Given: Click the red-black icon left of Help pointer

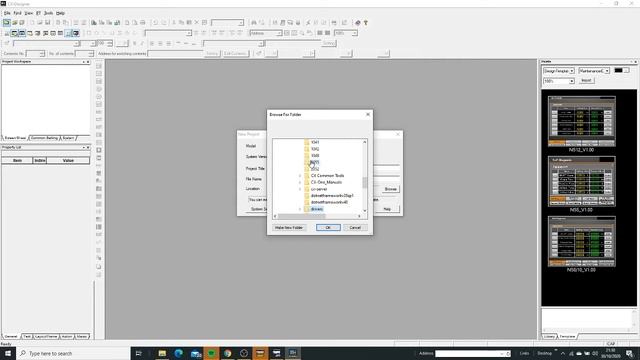Looking at the screenshot, I should pos(358,22).
